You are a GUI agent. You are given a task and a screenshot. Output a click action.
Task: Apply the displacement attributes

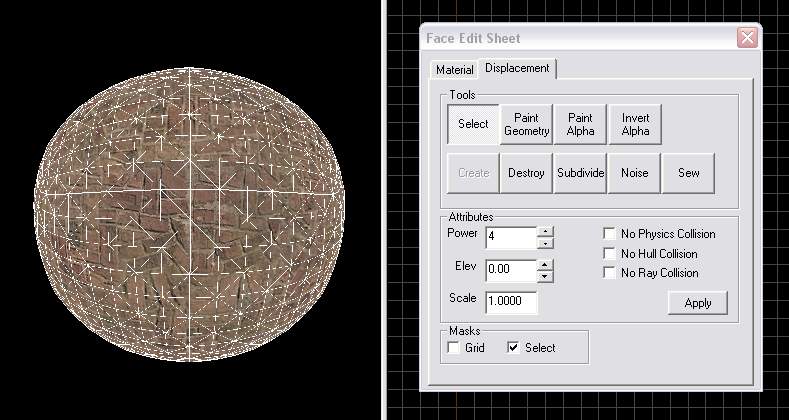[697, 303]
